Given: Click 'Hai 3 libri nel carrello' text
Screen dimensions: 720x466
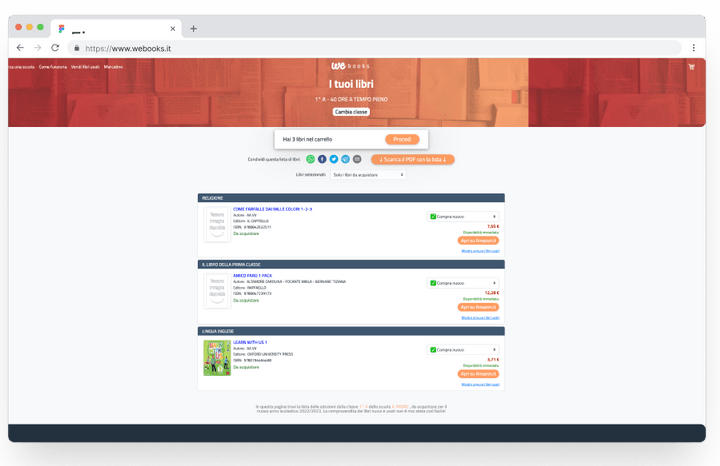Looking at the screenshot, I should (x=307, y=139).
